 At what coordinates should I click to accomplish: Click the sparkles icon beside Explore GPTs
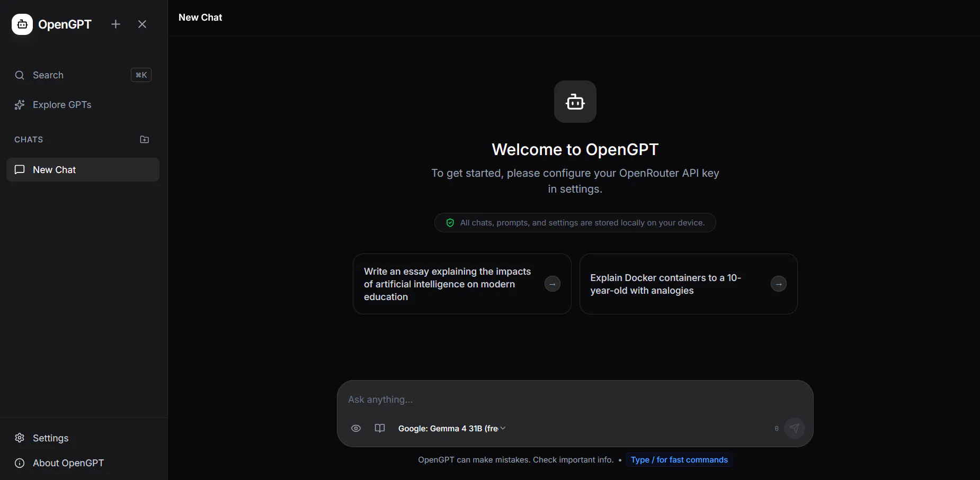coord(20,105)
